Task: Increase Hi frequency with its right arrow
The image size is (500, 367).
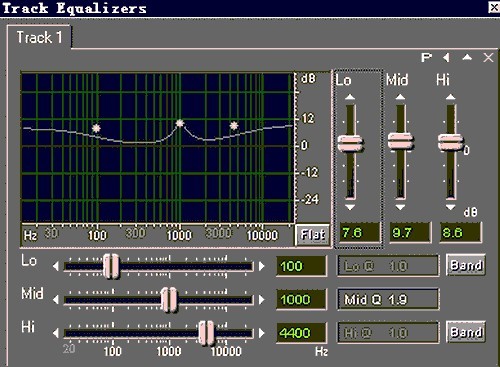Action: pyautogui.click(x=262, y=333)
